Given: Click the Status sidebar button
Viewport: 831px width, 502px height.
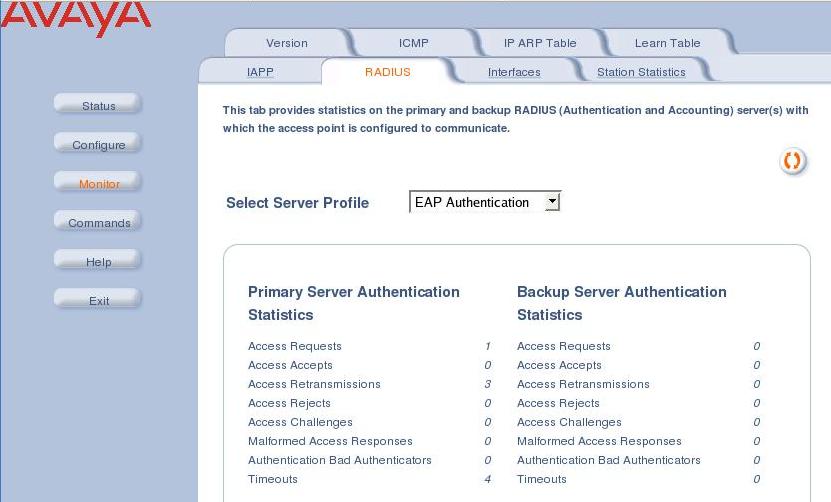Looking at the screenshot, I should pos(98,105).
